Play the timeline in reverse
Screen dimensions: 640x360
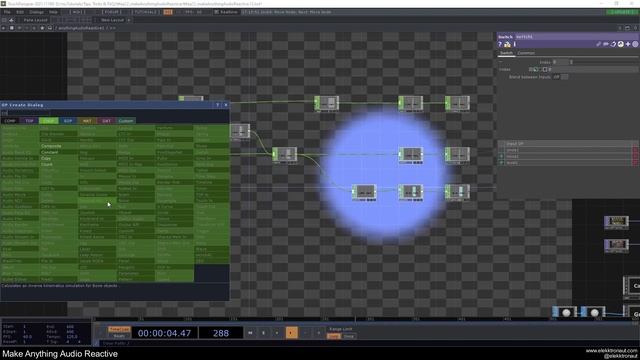[277, 333]
